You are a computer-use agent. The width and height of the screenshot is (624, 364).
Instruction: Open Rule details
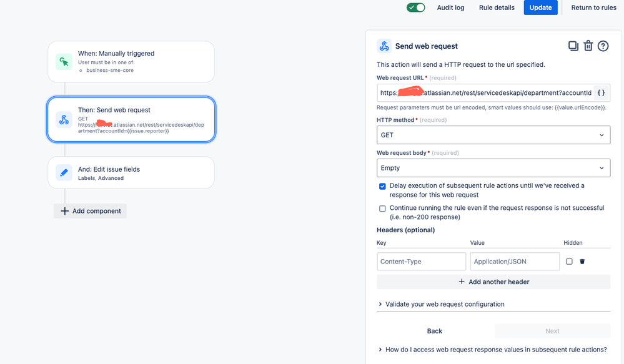497,7
